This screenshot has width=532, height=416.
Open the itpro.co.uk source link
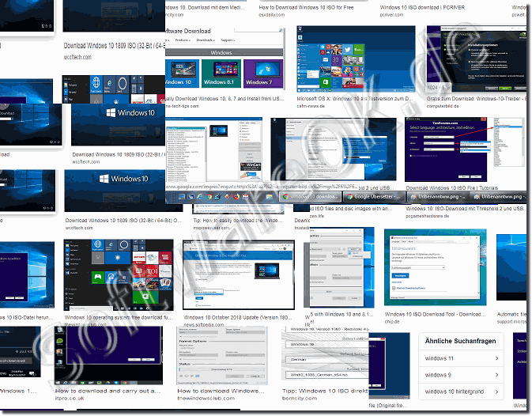pyautogui.click(x=70, y=399)
